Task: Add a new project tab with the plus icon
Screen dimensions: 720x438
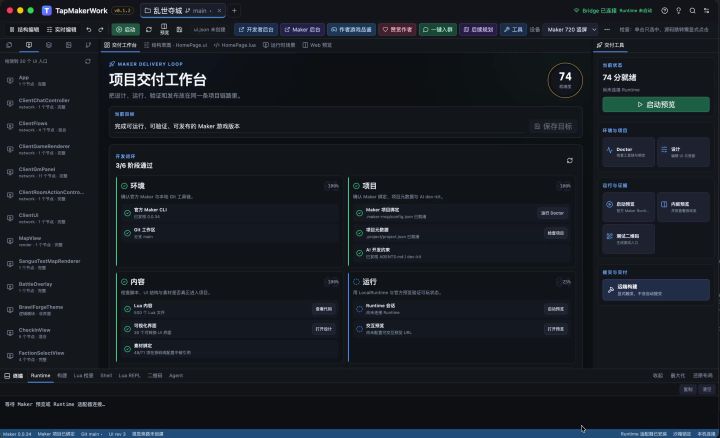Action: [234, 11]
